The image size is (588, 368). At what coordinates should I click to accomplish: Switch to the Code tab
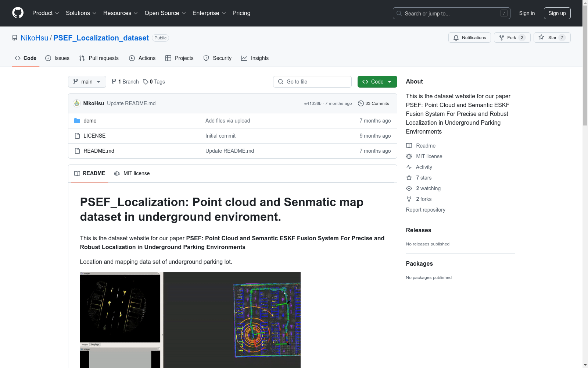[26, 58]
